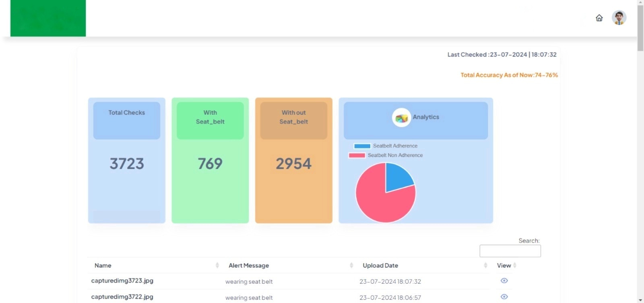Sort table by Name column arrows
Screen dimensions: 644x303
tap(217, 266)
